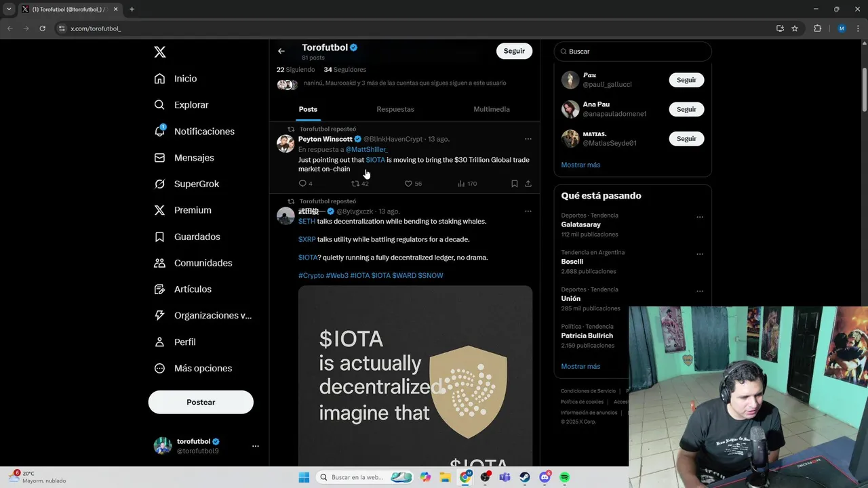Image resolution: width=868 pixels, height=488 pixels.
Task: Bookmark this page with the star icon
Action: tap(795, 28)
